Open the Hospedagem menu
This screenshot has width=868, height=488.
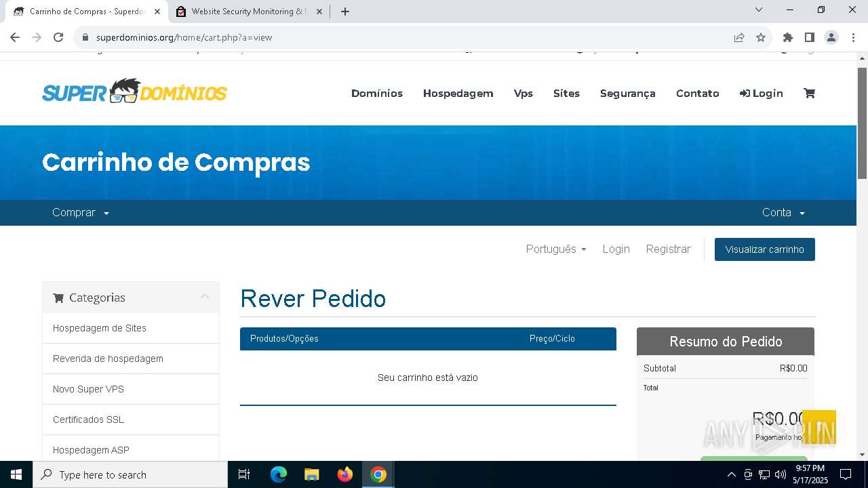[x=458, y=94]
